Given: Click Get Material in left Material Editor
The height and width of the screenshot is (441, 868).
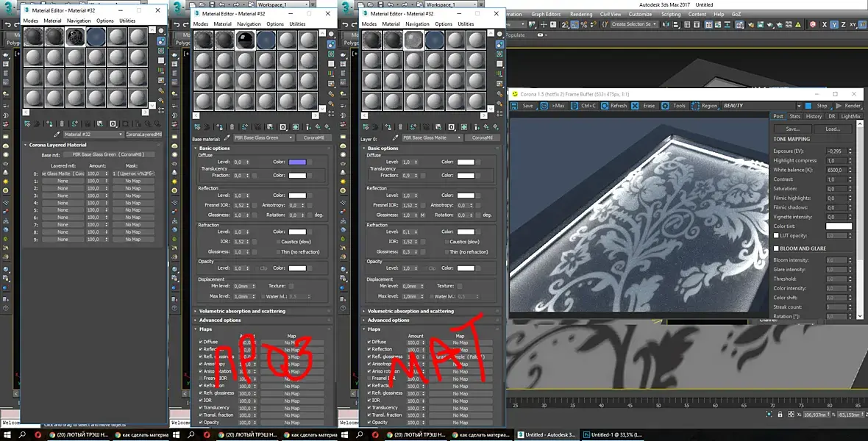Looking at the screenshot, I should [x=27, y=124].
